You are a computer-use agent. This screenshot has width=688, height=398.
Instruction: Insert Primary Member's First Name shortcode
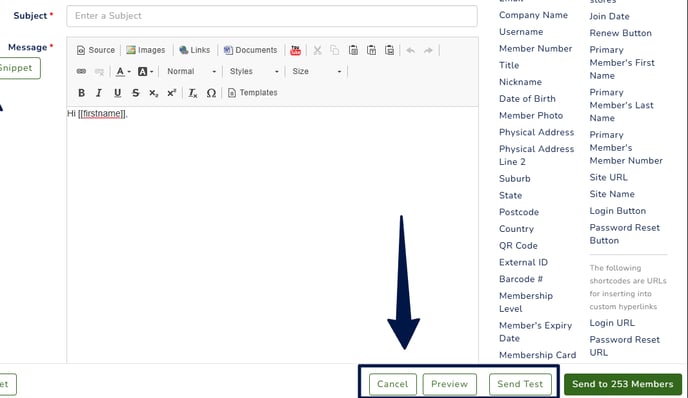(x=622, y=62)
